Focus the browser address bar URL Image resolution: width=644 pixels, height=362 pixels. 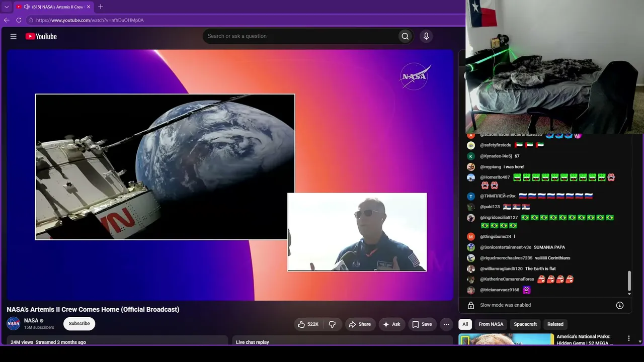[x=90, y=20]
